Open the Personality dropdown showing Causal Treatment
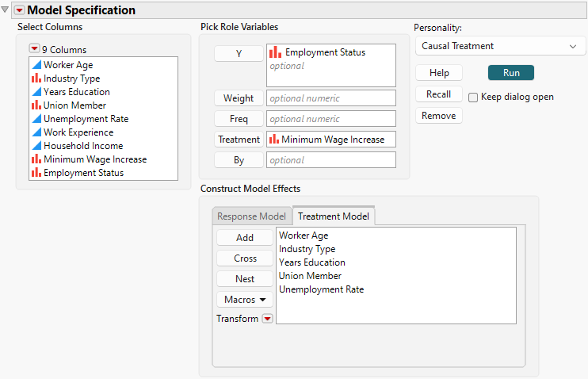This screenshot has width=588, height=379. (x=499, y=47)
